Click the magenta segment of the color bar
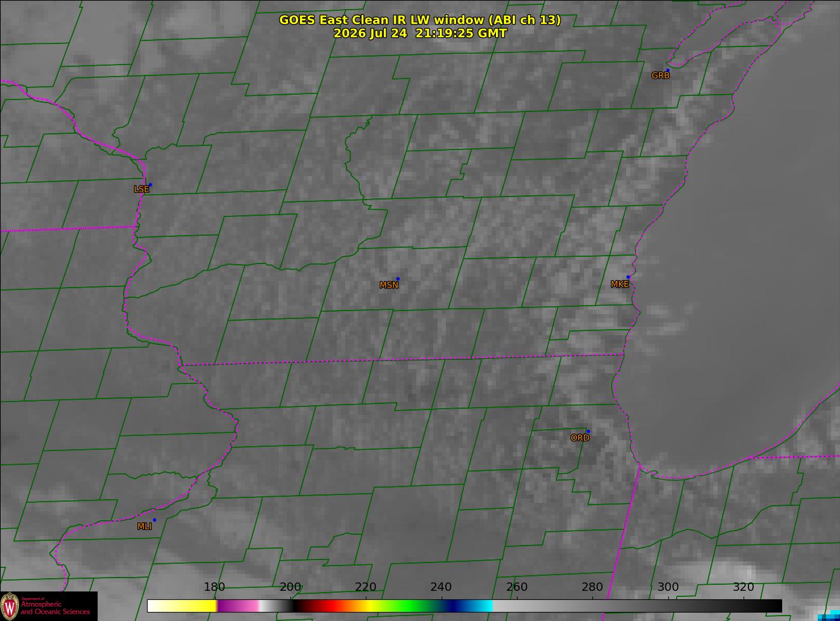Viewport: 840px width, 621px height. (238, 606)
